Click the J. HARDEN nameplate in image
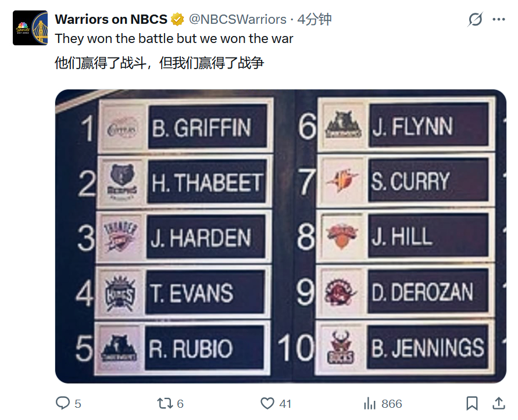The image size is (518, 420). pos(205,238)
